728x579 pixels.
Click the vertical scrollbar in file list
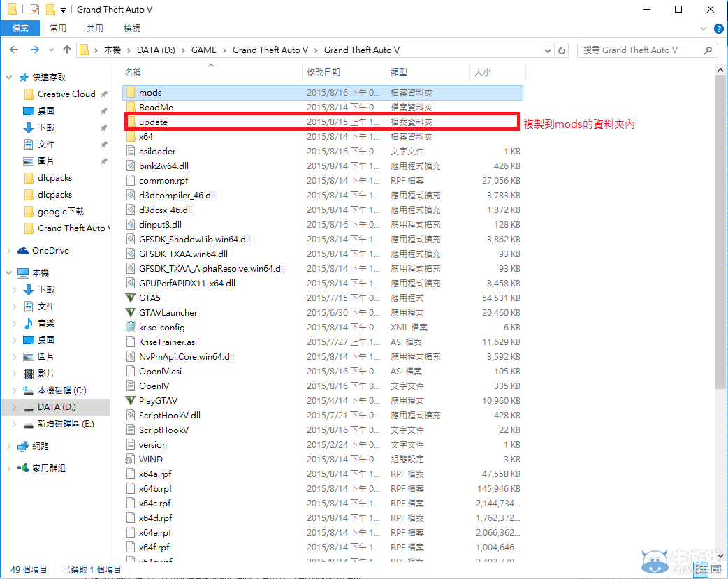click(x=721, y=230)
